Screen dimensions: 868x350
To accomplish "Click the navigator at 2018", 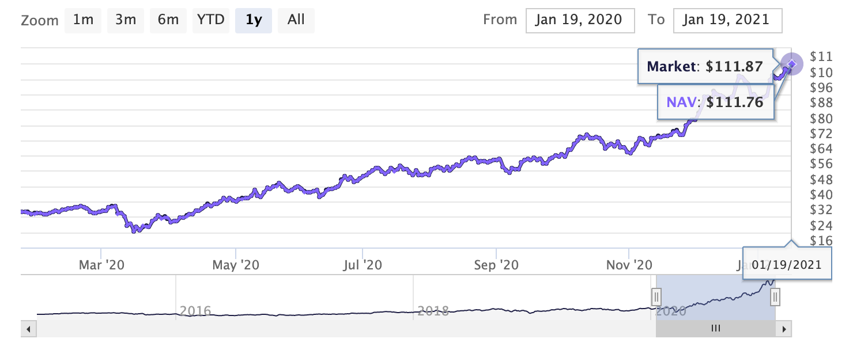I will [x=433, y=311].
